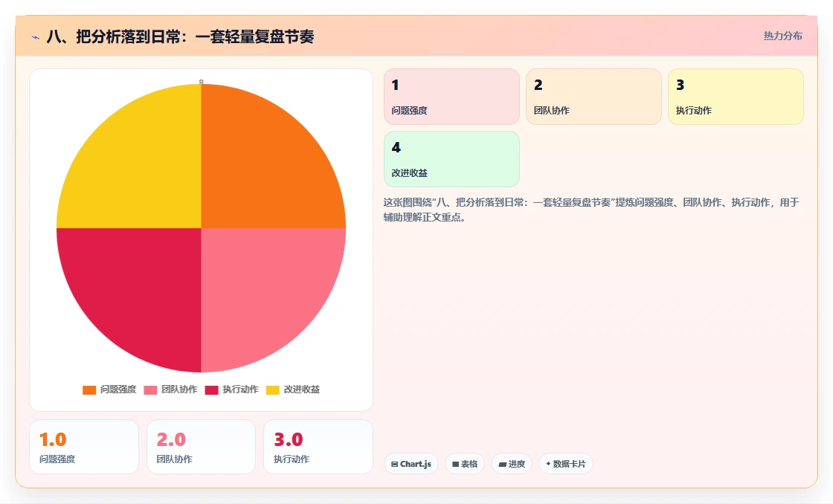833x504 pixels.
Task: Open card 1 问题强度
Action: [x=451, y=97]
